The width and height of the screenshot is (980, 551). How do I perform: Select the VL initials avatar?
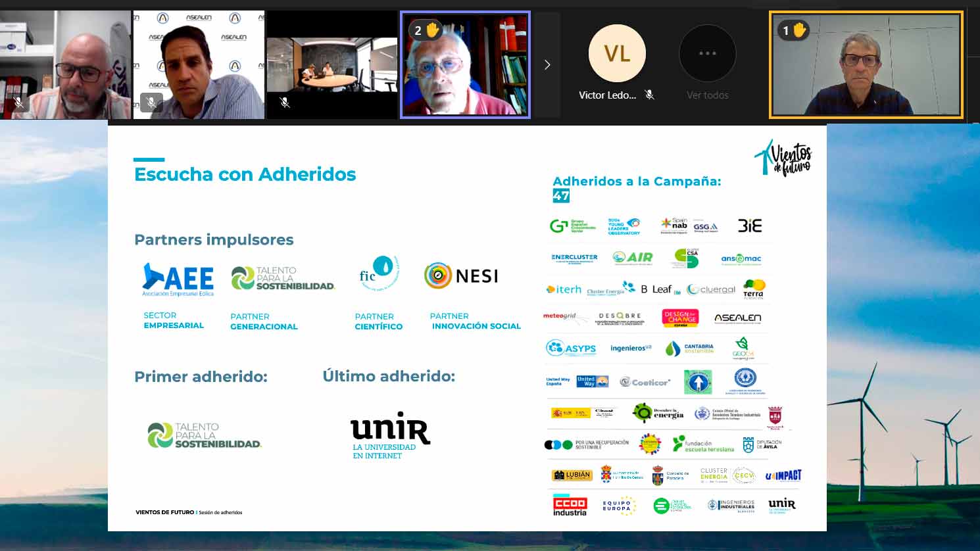pyautogui.click(x=616, y=53)
